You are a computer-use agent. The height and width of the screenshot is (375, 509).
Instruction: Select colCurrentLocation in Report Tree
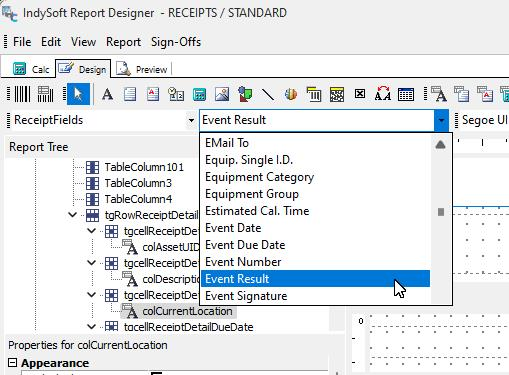coord(187,311)
